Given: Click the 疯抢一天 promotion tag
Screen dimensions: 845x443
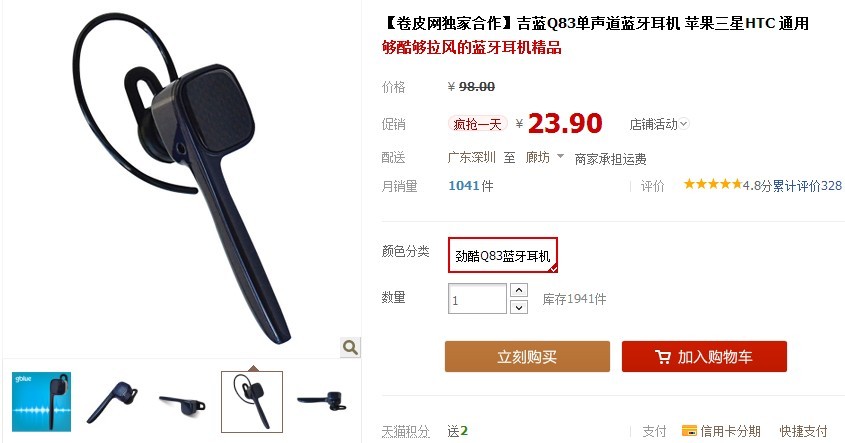Looking at the screenshot, I should (477, 124).
